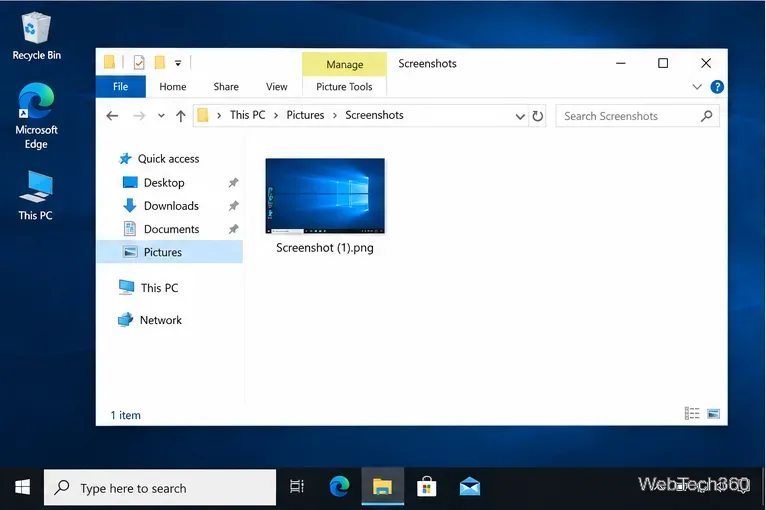Click pin icon next to Downloads
Screen dimensions: 766x510
[234, 206]
